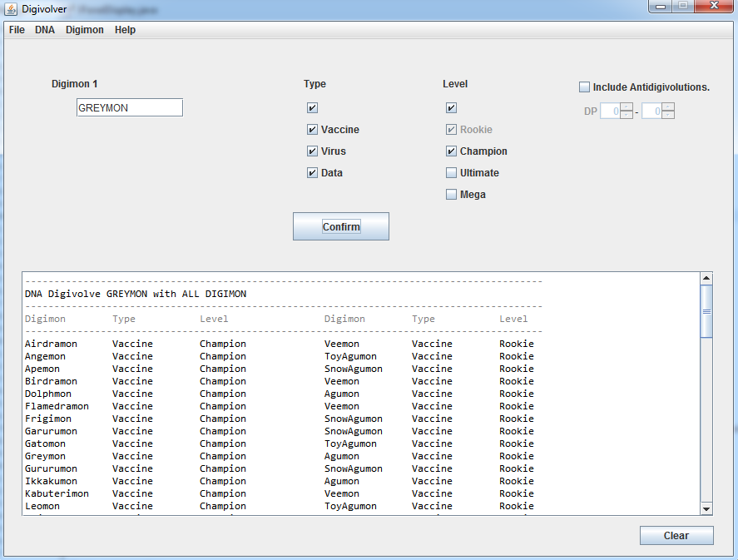Uncheck the Vaccine type checkbox
The width and height of the screenshot is (738, 560).
point(312,130)
